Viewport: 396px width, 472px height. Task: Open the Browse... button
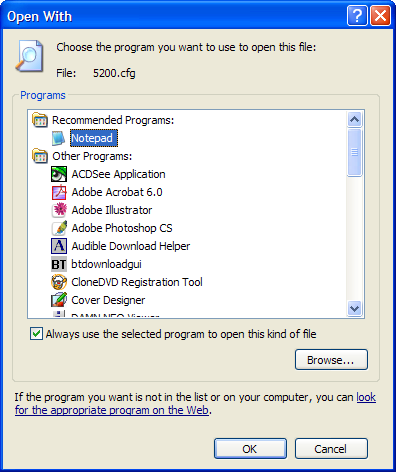[x=331, y=360]
